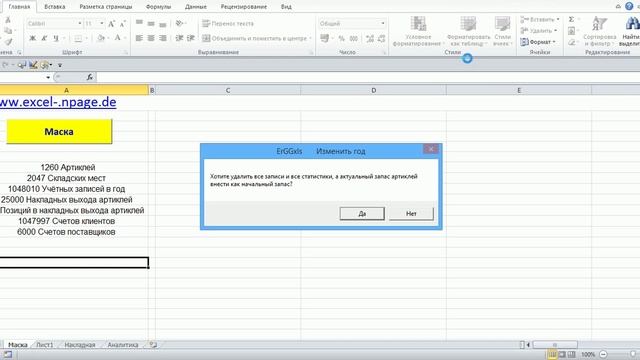Image resolution: width=640 pixels, height=360 pixels.
Task: Align text right in cell
Action: pos(163,38)
